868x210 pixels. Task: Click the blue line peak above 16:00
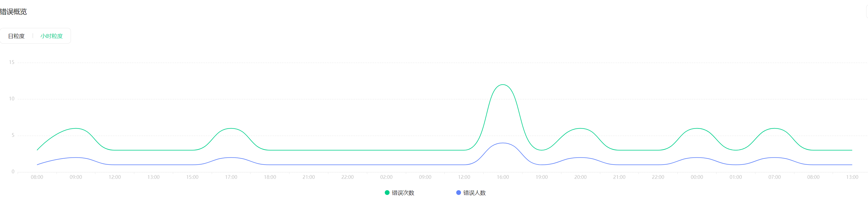(x=503, y=143)
